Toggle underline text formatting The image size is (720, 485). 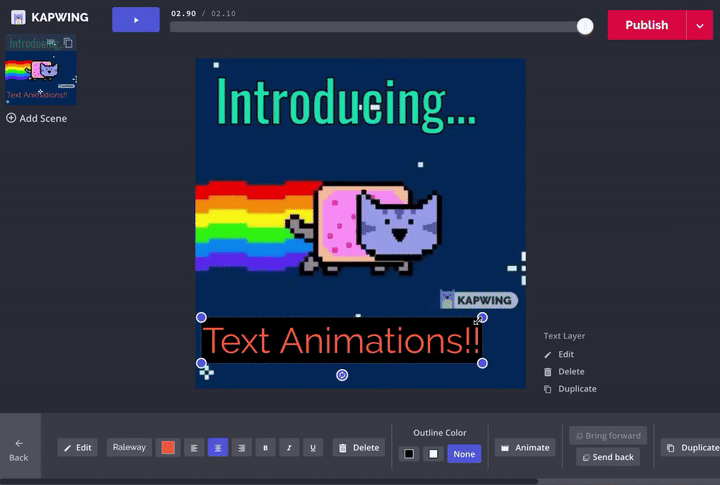313,448
